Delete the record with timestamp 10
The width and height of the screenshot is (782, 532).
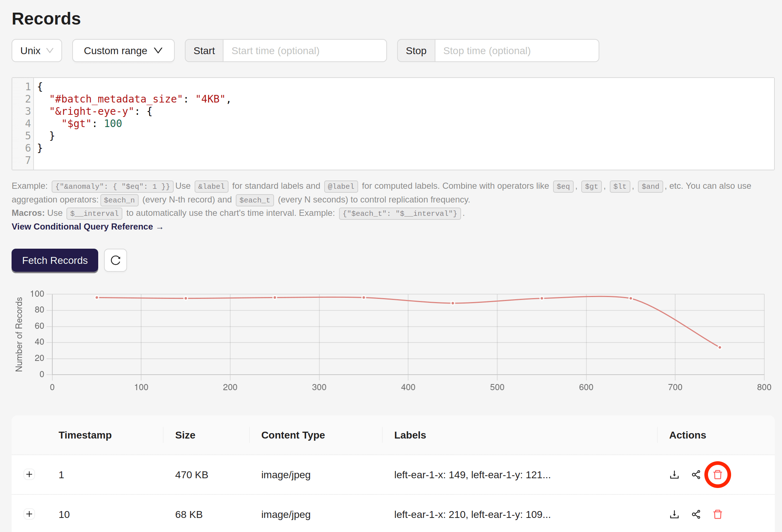pos(718,514)
